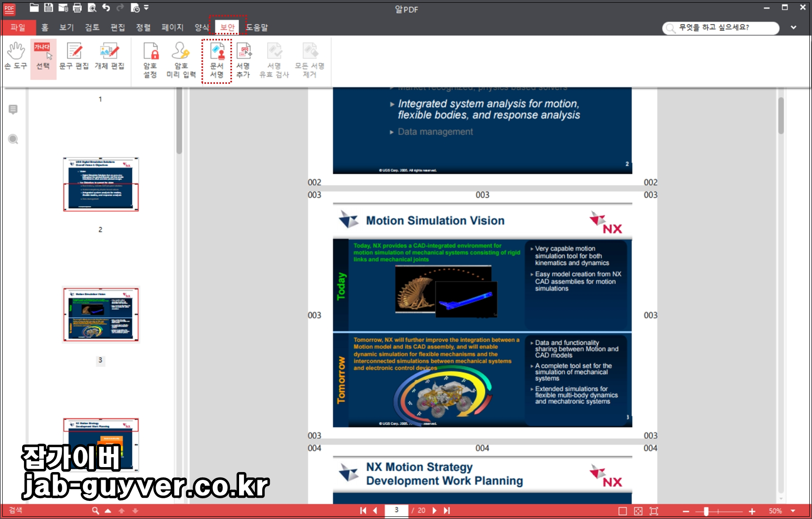
Task: Click the print icon in title bar
Action: pos(77,7)
